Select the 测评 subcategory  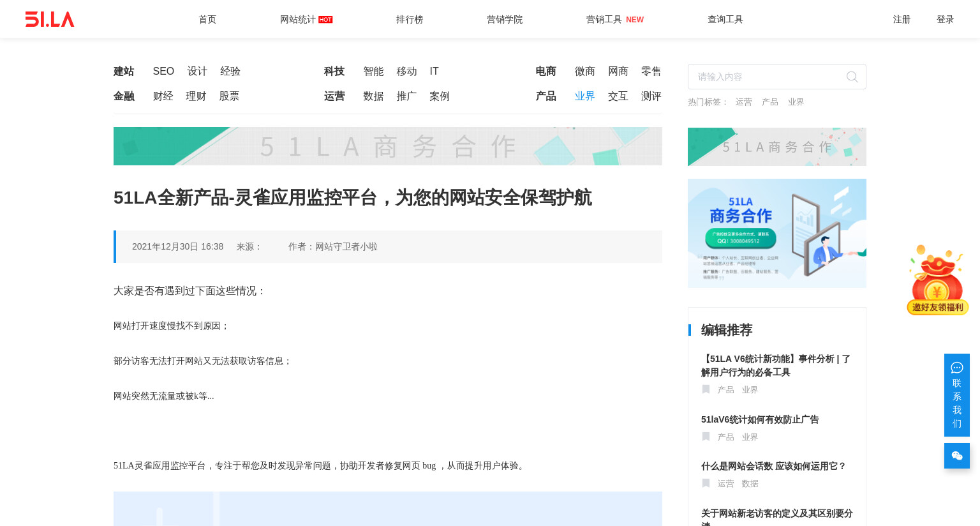(x=651, y=96)
